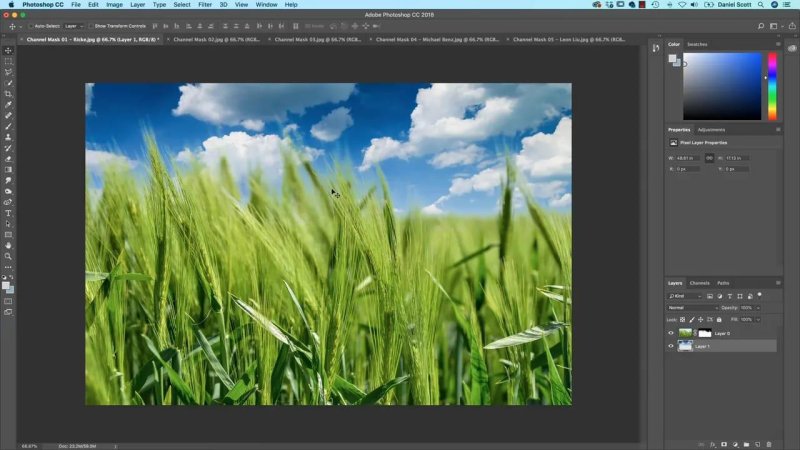Toggle Quick Mask mode in toolbox
This screenshot has height=450, width=800.
[x=8, y=301]
